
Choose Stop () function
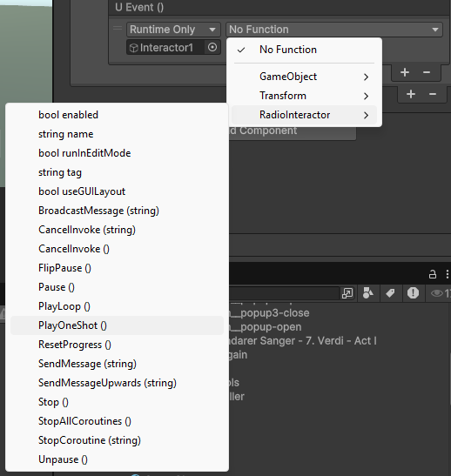pos(117,402)
